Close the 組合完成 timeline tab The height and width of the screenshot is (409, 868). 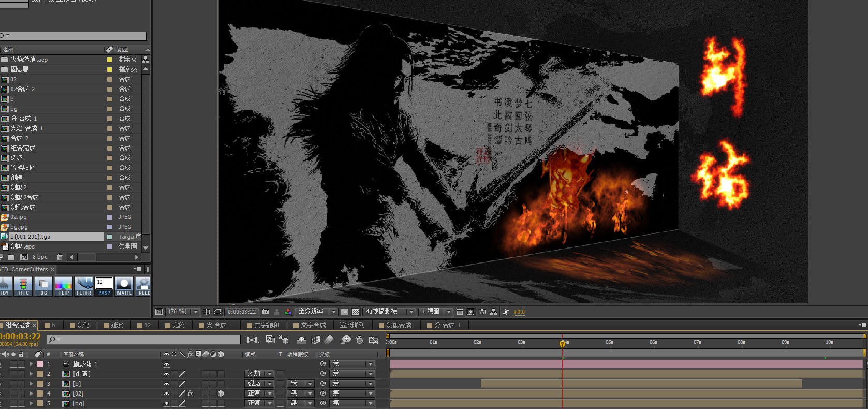pos(35,325)
